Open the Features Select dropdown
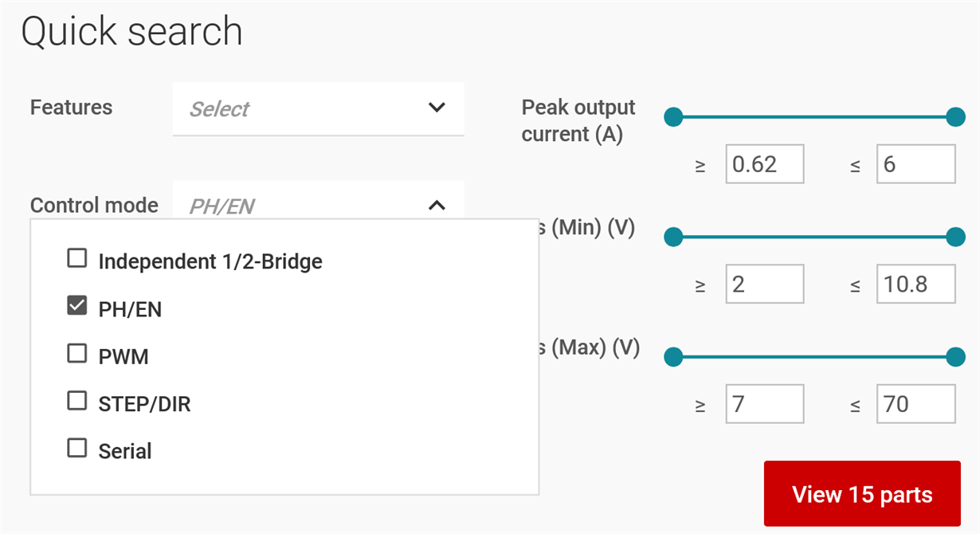The image size is (980, 534). pos(318,108)
